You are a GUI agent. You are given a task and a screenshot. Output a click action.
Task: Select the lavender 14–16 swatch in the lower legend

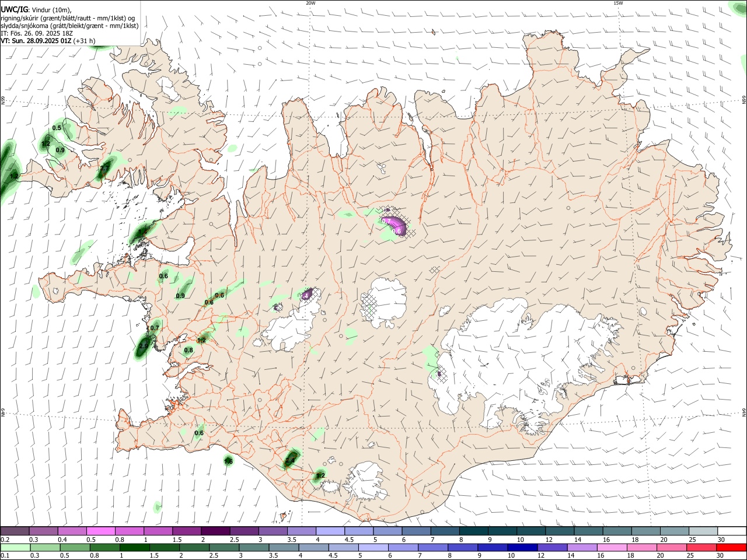582,547
